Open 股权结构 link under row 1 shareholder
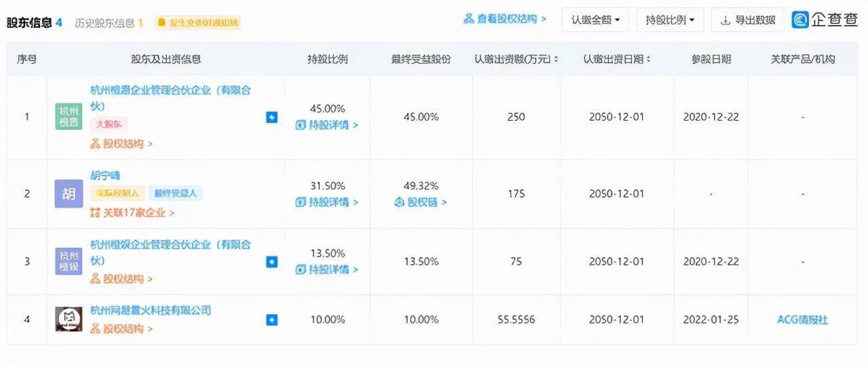The image size is (868, 365). 122,144
